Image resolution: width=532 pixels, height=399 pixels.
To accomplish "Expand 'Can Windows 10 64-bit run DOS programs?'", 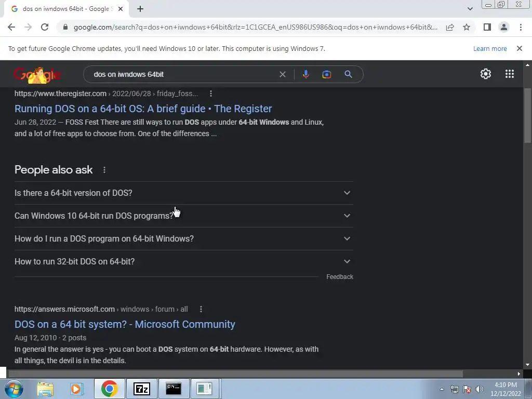I will (183, 216).
